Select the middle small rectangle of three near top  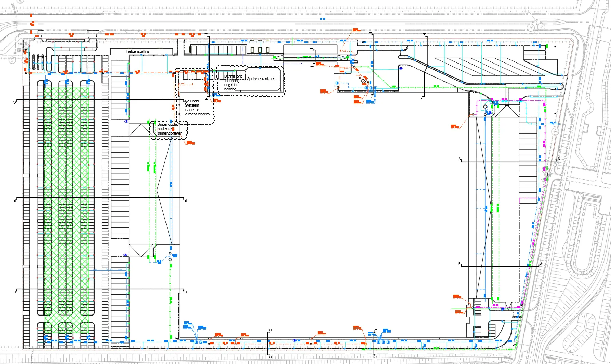tap(260, 50)
